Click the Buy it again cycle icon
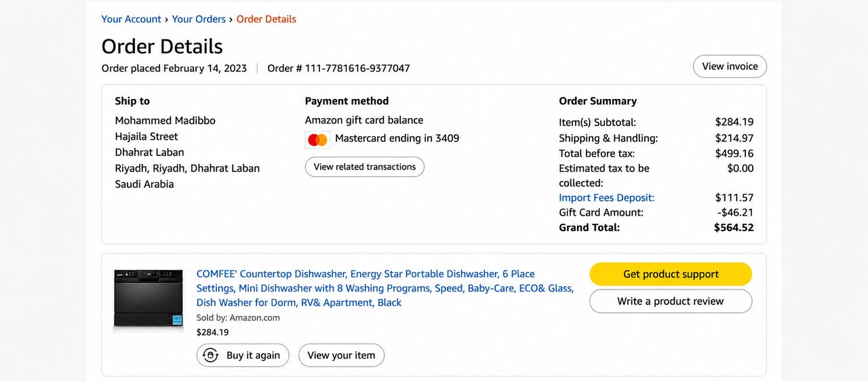Image resolution: width=868 pixels, height=381 pixels. pyautogui.click(x=211, y=355)
